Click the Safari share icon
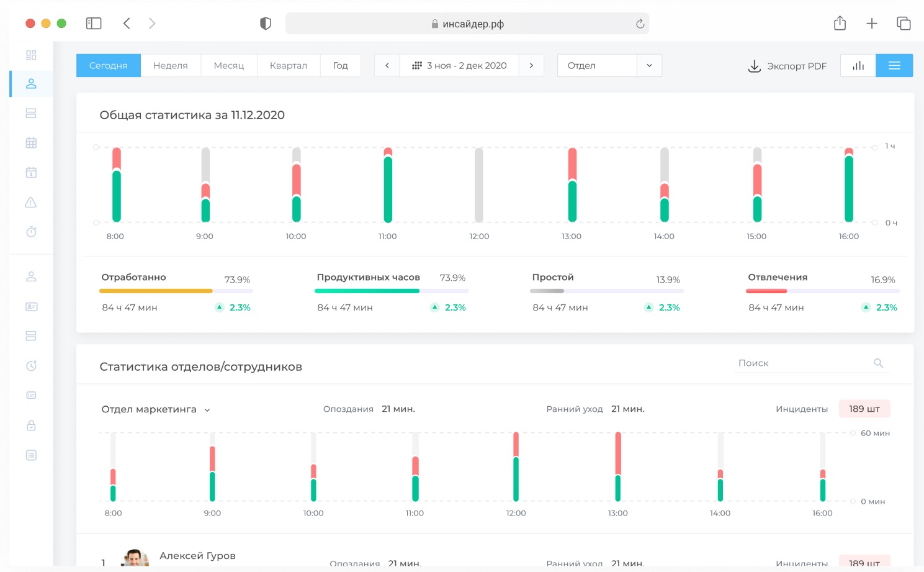Viewport: 924px width, 572px height. [x=840, y=24]
